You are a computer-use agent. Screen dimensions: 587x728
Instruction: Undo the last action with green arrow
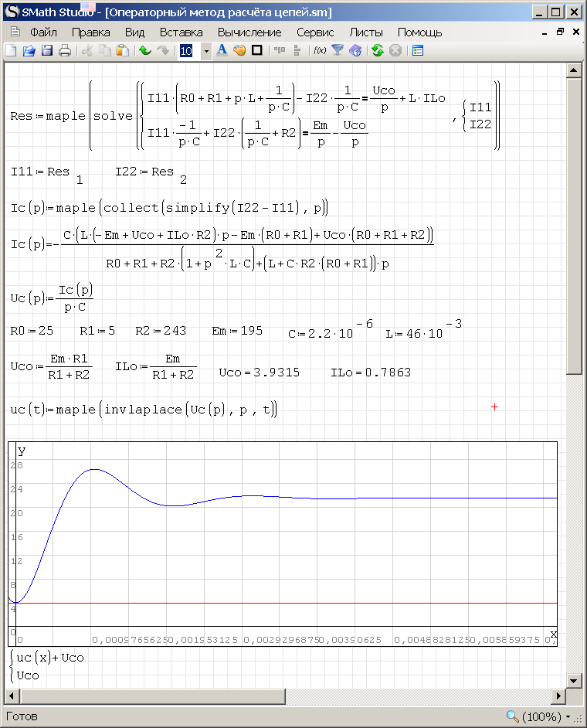point(144,51)
